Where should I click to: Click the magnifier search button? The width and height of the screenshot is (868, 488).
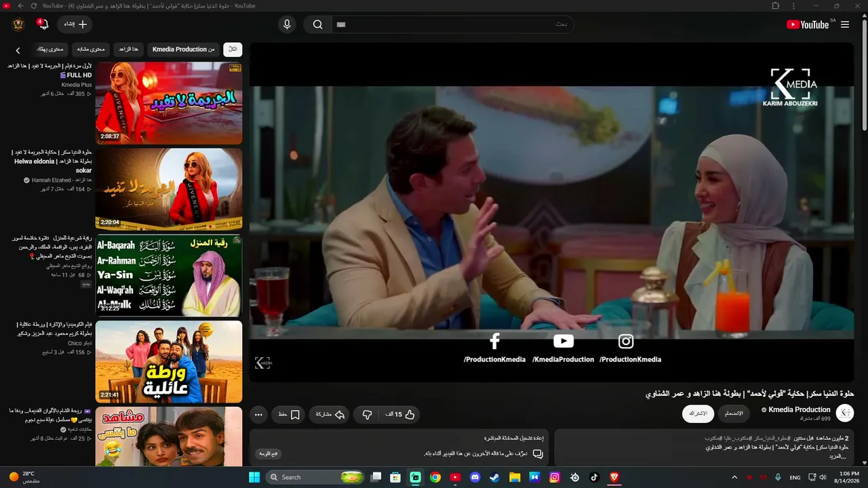[317, 24]
